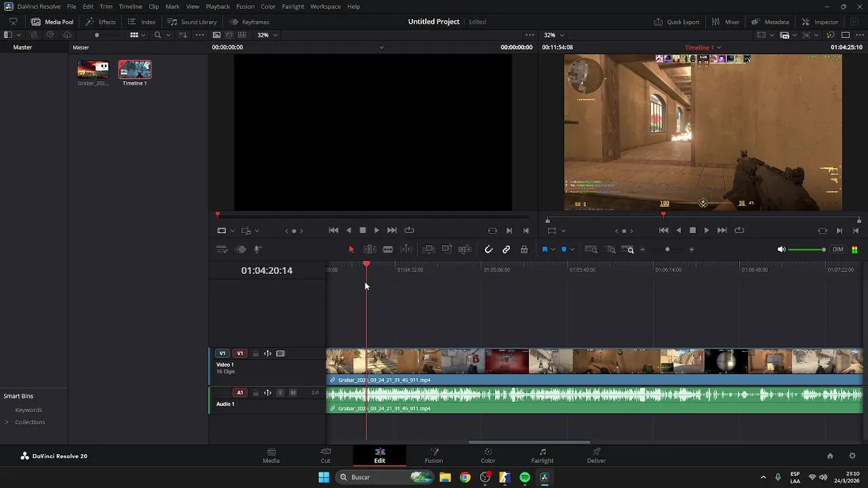868x488 pixels.
Task: Click the Overwrite Clip icon
Action: 447,249
